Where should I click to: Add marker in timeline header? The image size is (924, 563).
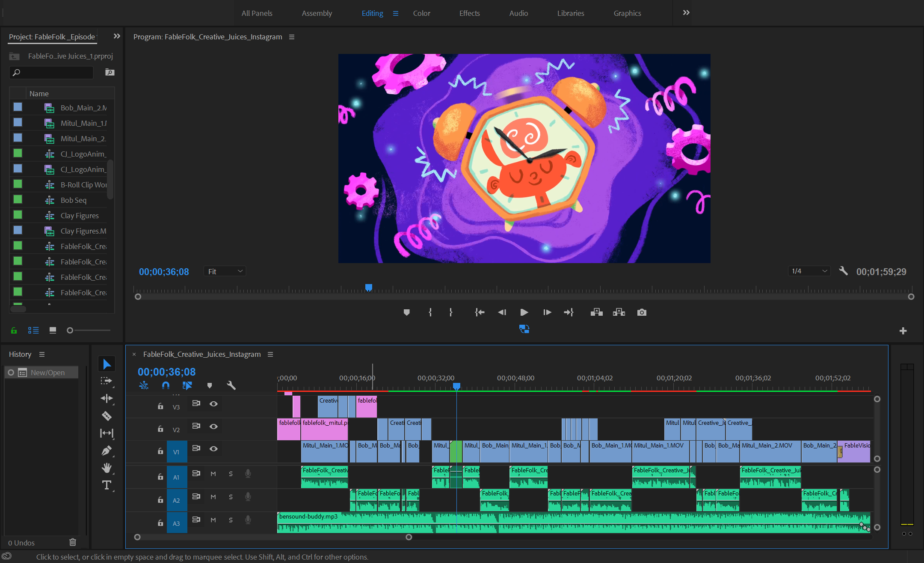tap(210, 385)
